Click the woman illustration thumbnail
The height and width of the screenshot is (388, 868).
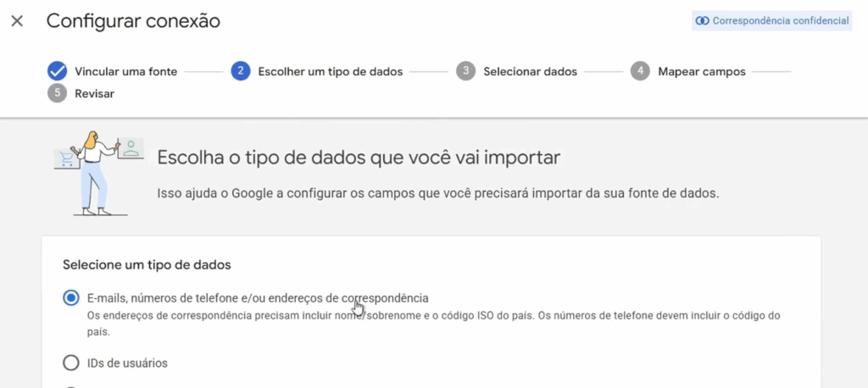[x=95, y=174]
